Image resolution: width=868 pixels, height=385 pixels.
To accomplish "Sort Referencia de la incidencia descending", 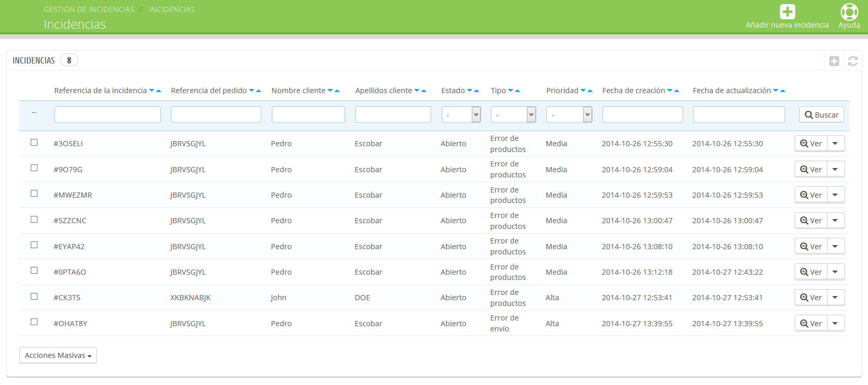I will [x=152, y=91].
